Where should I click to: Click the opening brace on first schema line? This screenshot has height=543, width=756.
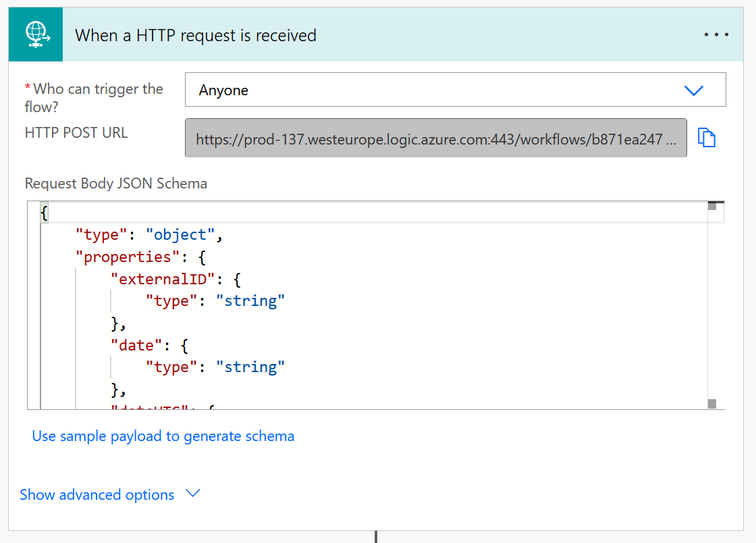point(45,213)
